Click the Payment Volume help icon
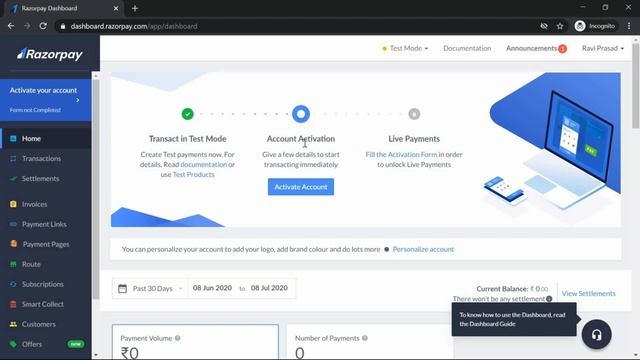 tap(178, 338)
